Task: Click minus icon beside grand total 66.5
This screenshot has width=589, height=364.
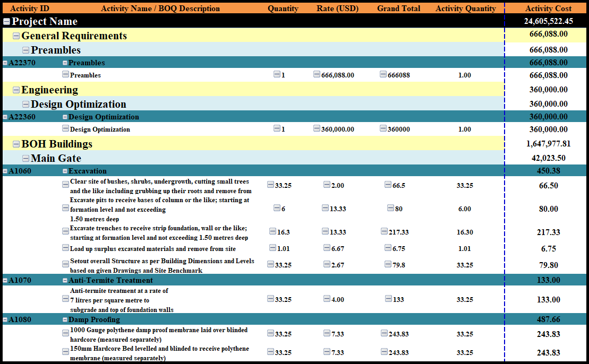Action: pos(388,185)
